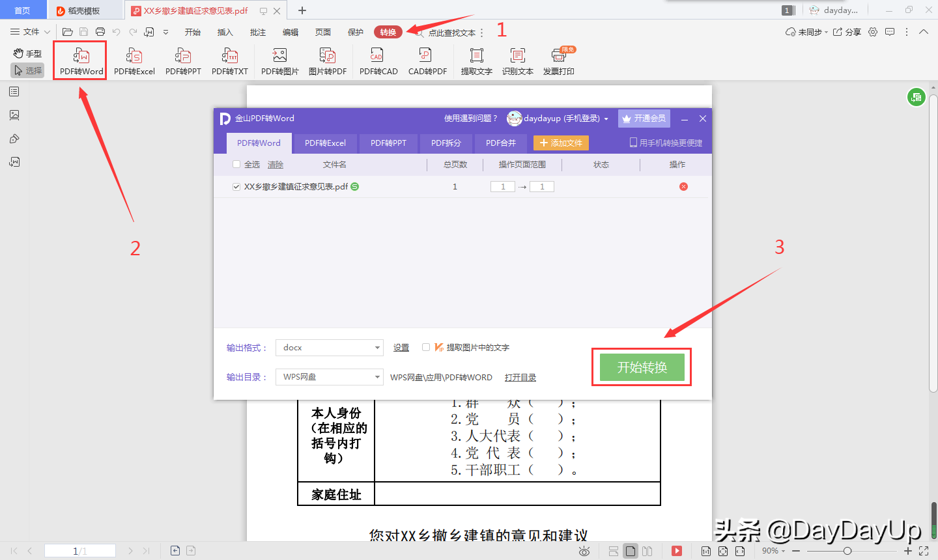This screenshot has height=560, width=938.
Task: Open the 批注 ribbon tab
Action: (258, 32)
